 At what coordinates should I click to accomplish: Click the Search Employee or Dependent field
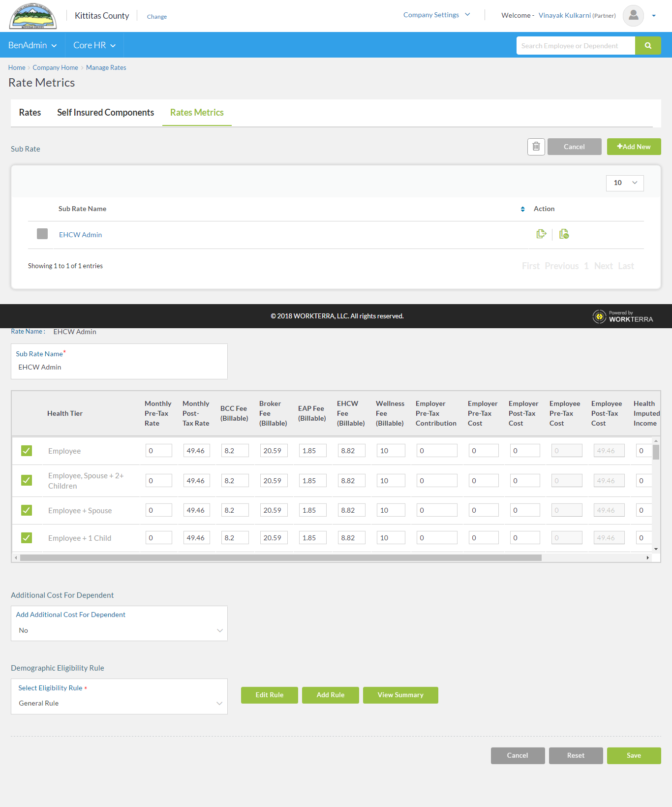coord(576,46)
